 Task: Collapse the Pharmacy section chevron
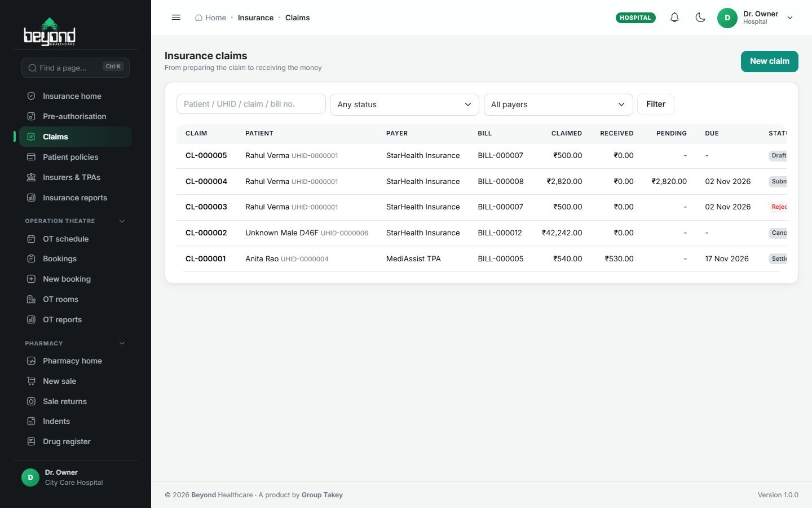(x=122, y=343)
